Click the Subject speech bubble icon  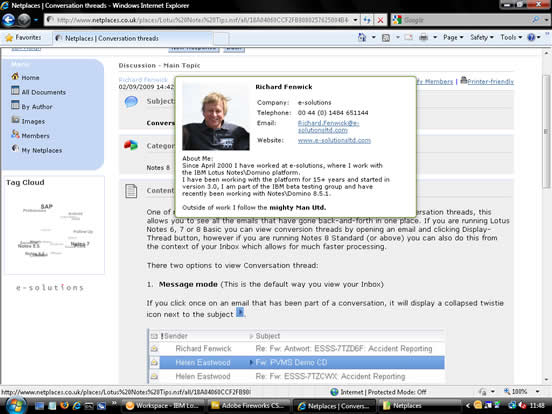pyautogui.click(x=131, y=101)
